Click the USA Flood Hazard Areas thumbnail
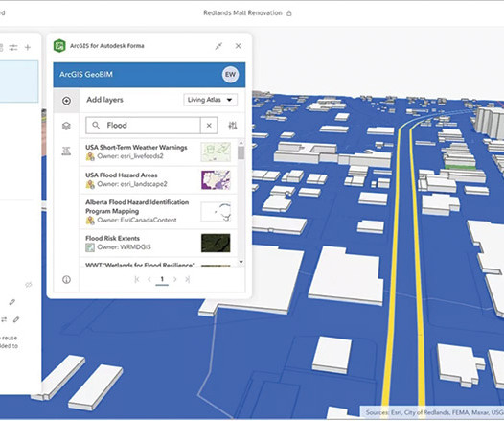Viewport: 504px width, 421px height. click(216, 179)
